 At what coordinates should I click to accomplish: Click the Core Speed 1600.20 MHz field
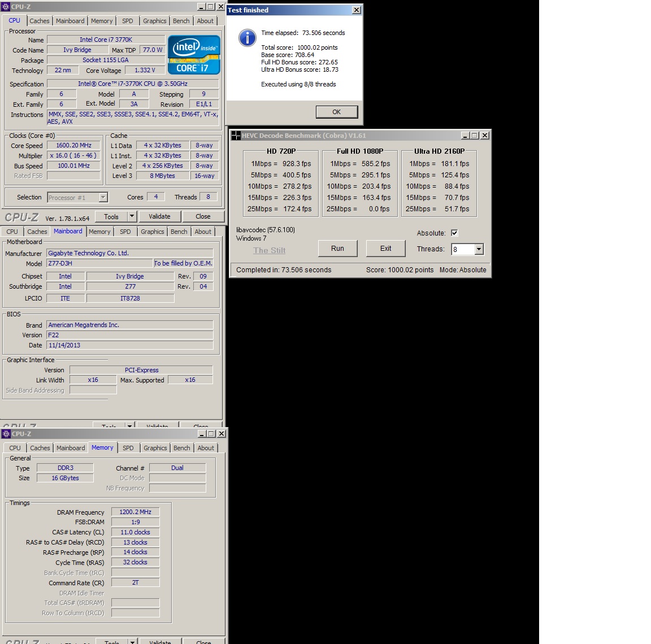[73, 145]
